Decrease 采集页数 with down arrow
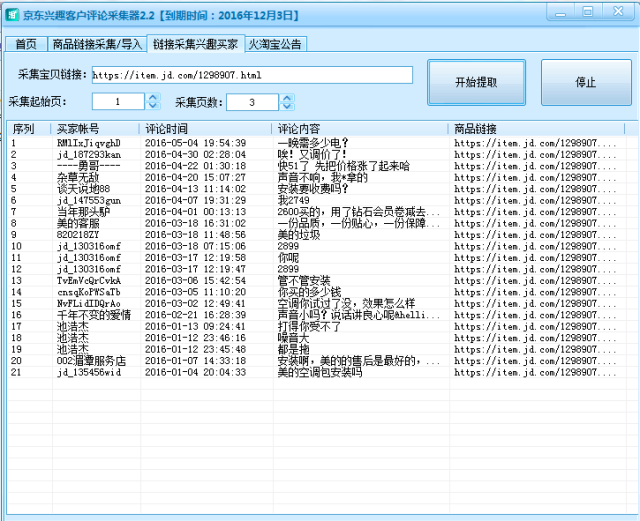Screen dimensions: 640x521 pyautogui.click(x=287, y=106)
